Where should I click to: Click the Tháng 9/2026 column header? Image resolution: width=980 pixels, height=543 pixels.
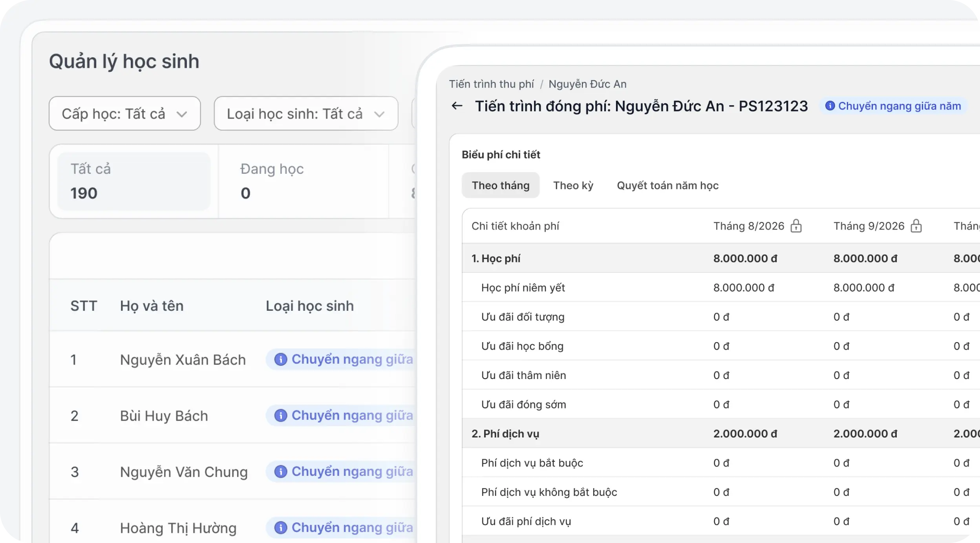point(869,226)
